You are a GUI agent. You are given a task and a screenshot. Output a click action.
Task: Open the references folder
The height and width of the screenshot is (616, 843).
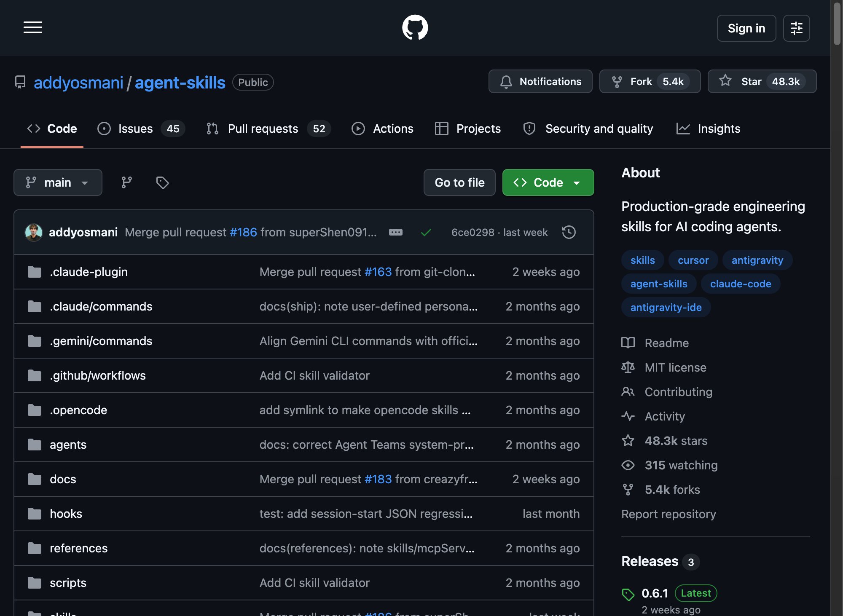point(78,548)
